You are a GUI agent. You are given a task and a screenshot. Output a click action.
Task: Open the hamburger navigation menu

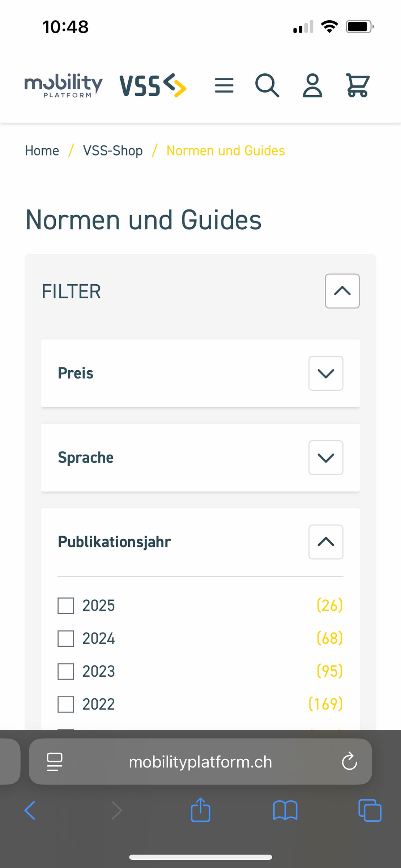[224, 85]
